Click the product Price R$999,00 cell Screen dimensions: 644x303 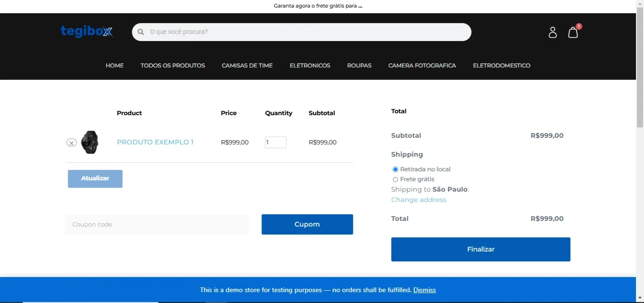(x=235, y=142)
